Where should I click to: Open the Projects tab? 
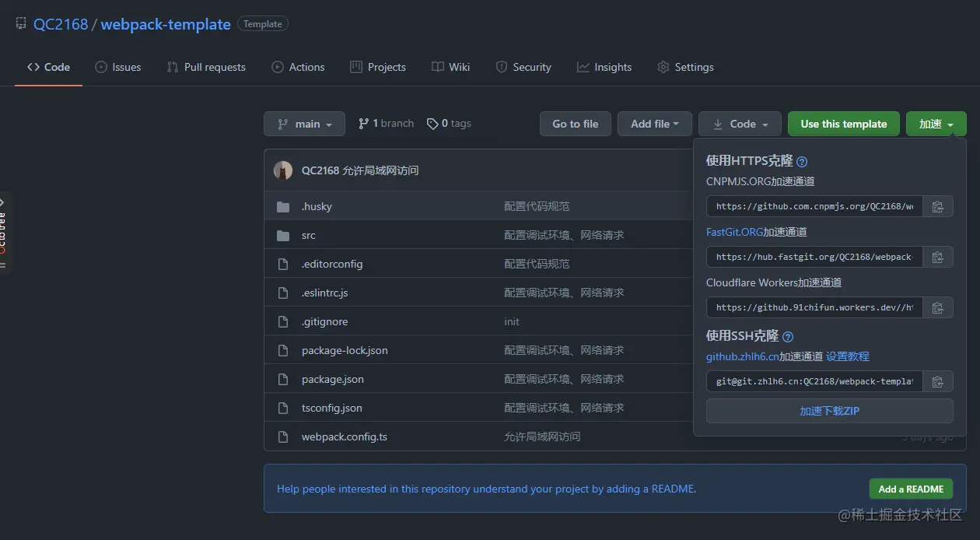point(378,67)
